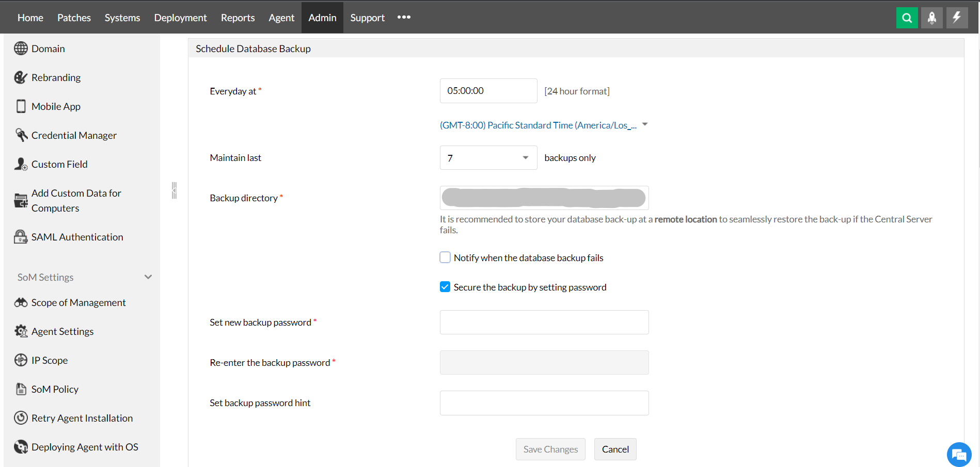Image resolution: width=980 pixels, height=467 pixels.
Task: Click the Credential Manager key icon
Action: 21,135
